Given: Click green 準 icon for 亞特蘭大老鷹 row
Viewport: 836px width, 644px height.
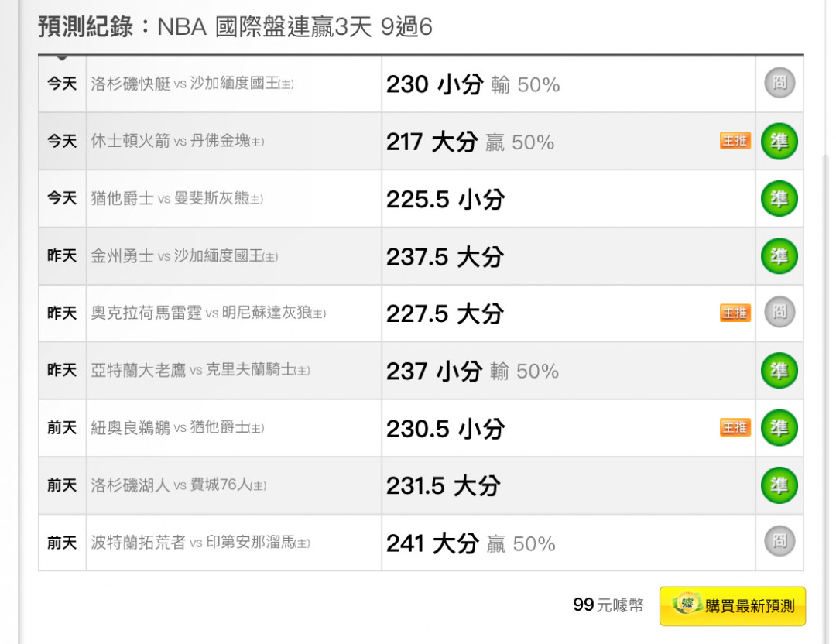Looking at the screenshot, I should pyautogui.click(x=779, y=371).
